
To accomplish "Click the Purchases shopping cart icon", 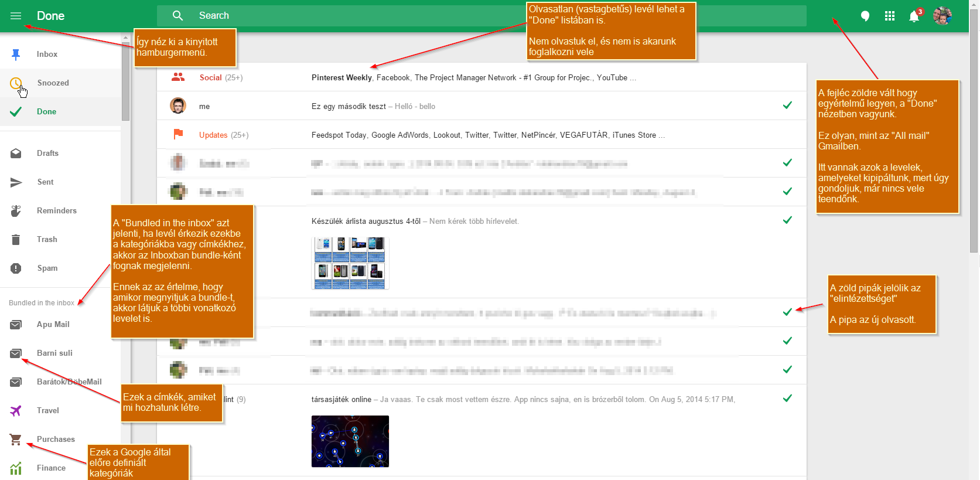I will pos(16,440).
